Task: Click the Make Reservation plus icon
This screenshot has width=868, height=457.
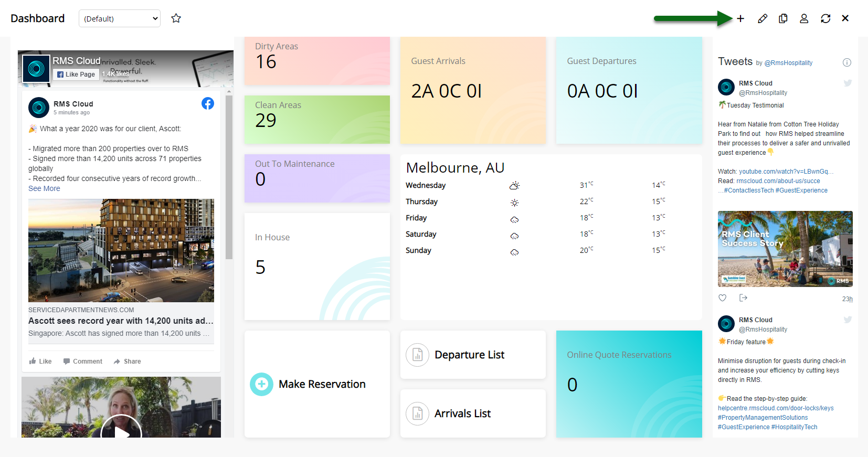Action: pos(261,384)
